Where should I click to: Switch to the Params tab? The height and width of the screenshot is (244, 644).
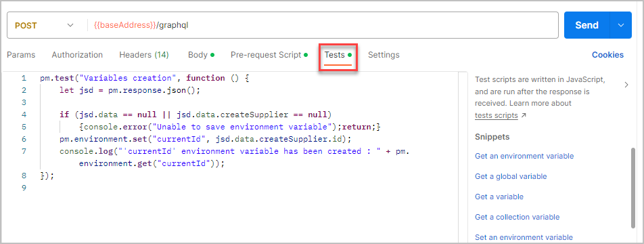[x=21, y=55]
